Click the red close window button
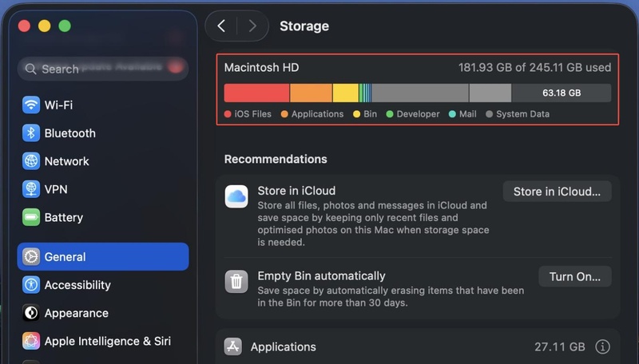Image resolution: width=639 pixels, height=364 pixels. click(25, 26)
